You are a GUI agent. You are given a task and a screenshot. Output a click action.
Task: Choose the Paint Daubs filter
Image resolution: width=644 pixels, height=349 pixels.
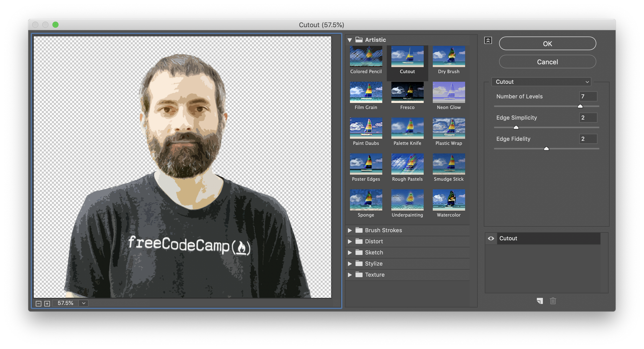point(366,128)
